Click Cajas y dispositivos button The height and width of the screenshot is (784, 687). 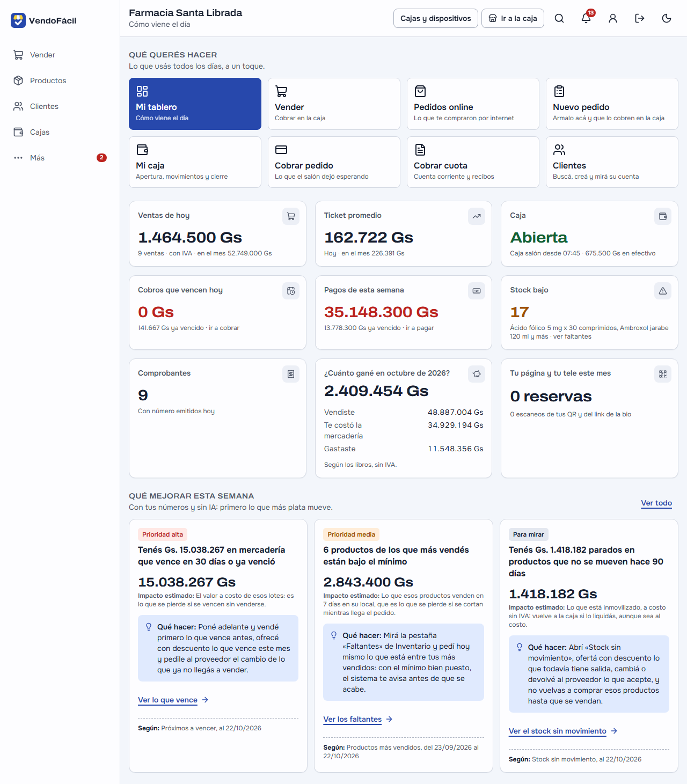pos(435,18)
